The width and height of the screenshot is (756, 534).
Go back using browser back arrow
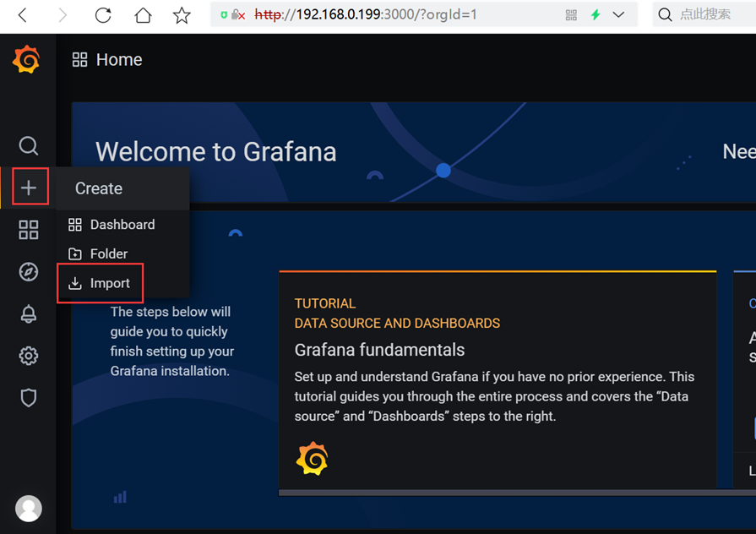click(23, 15)
